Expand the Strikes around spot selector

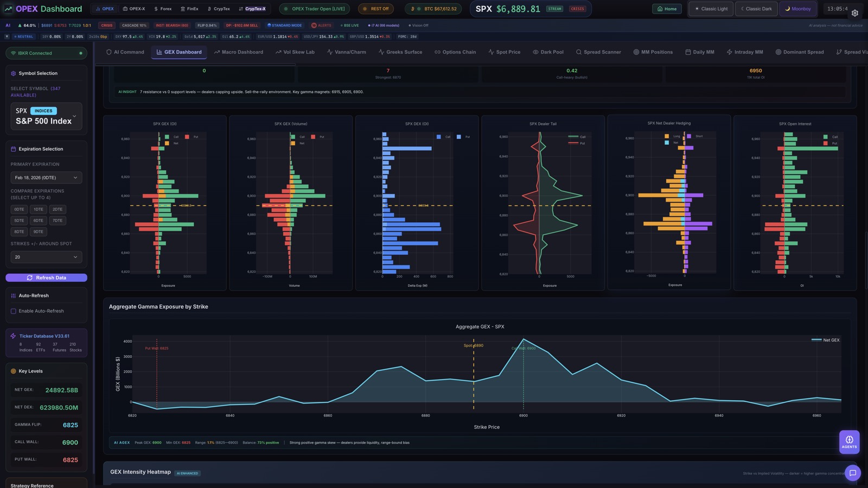pyautogui.click(x=46, y=256)
